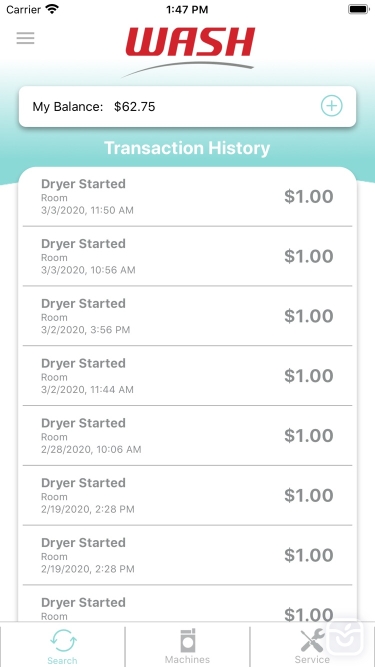Tap the $1.00 amount on 3/3/2020, 10:56 AM

point(309,256)
